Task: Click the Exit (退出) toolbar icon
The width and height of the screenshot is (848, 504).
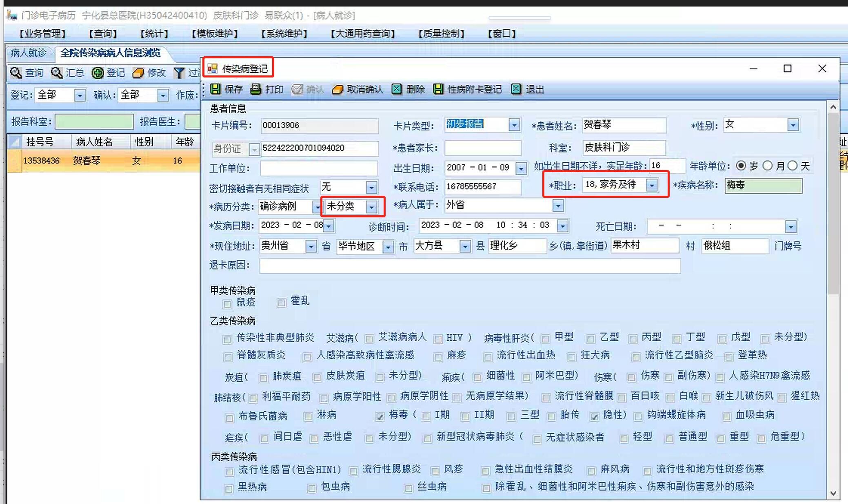Action: coord(516,89)
